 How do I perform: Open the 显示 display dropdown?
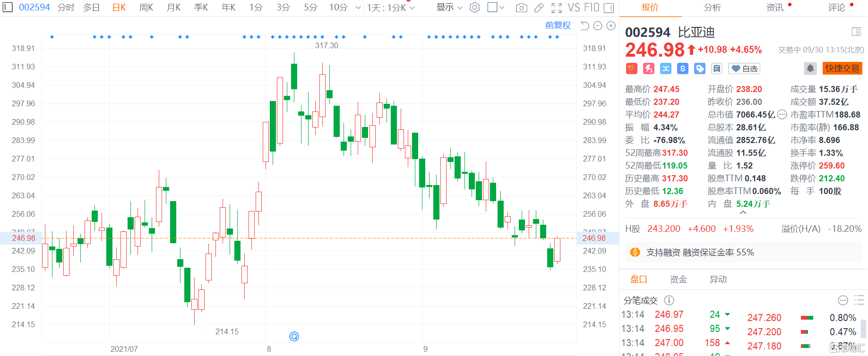449,8
